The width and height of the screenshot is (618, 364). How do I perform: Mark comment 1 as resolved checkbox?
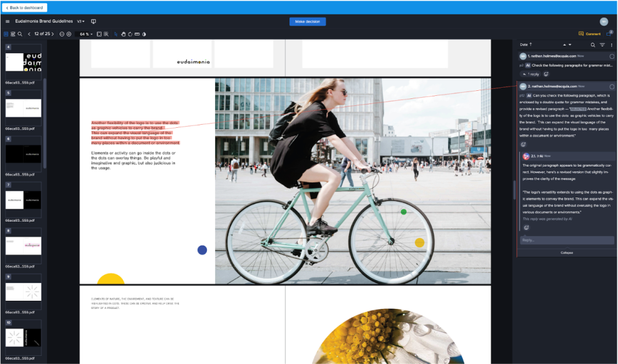tap(612, 56)
